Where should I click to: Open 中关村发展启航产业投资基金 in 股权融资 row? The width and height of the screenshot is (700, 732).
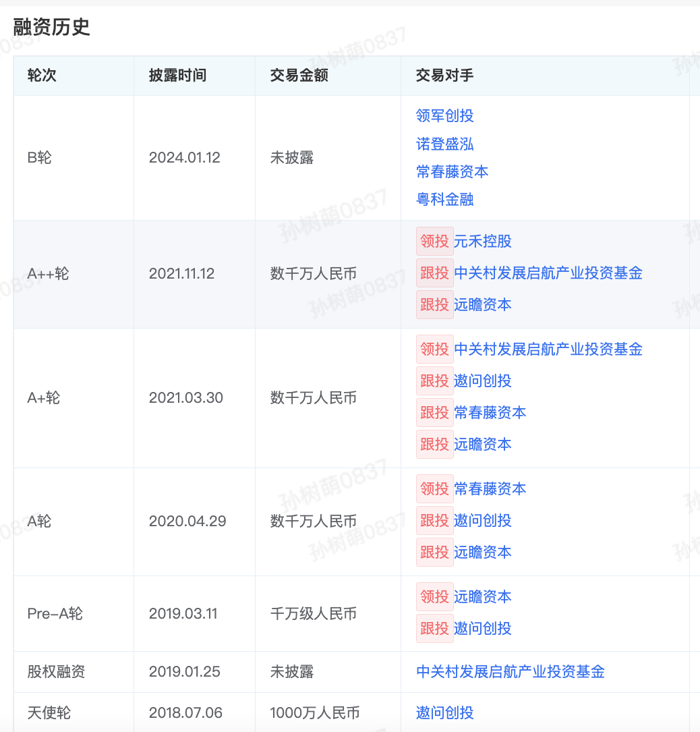tap(511, 672)
